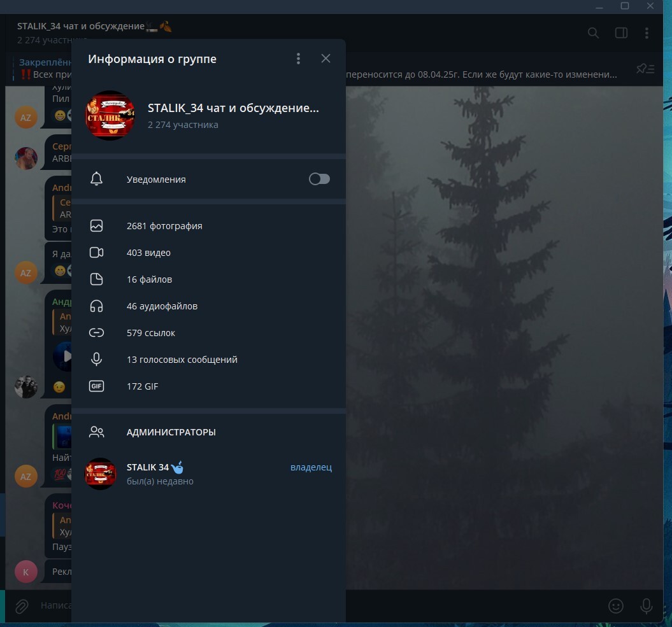Click the bell notifications icon

97,180
